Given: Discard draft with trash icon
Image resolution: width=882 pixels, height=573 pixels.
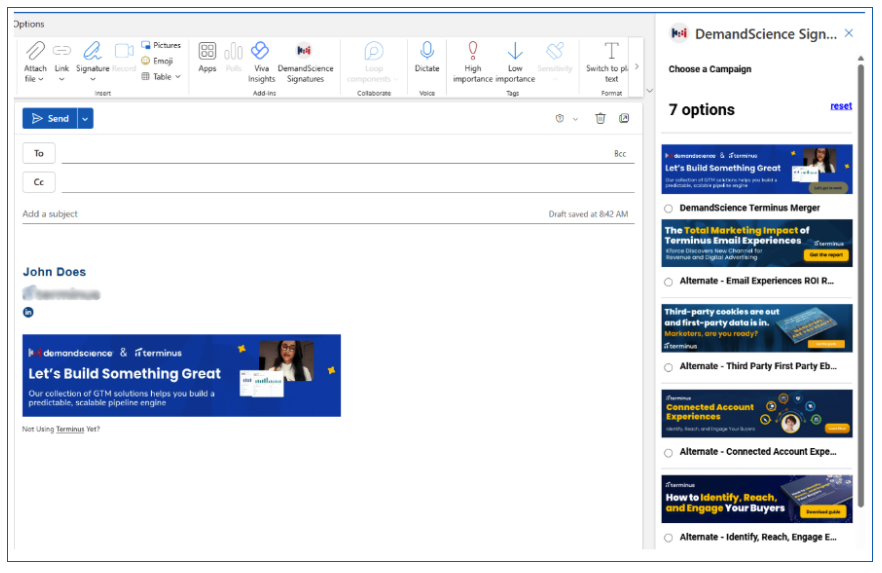Looking at the screenshot, I should (x=600, y=119).
